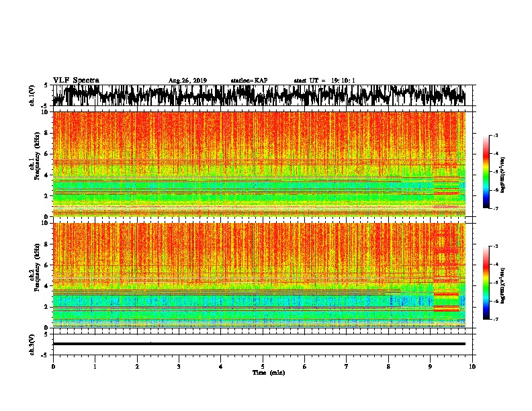Click the "ch.1(V)" axis label
This screenshot has height=411, width=532.
click(32, 95)
